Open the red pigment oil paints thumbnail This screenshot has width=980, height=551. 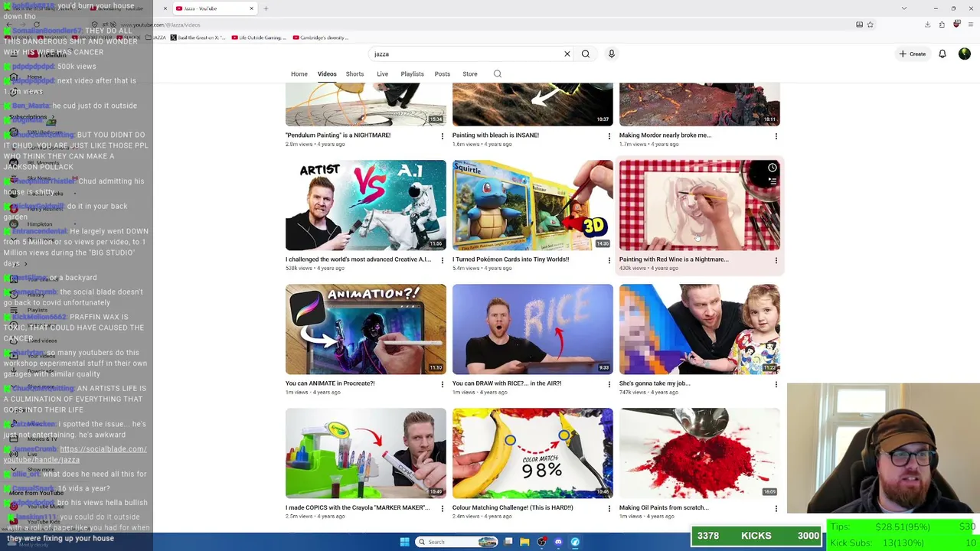(x=700, y=453)
